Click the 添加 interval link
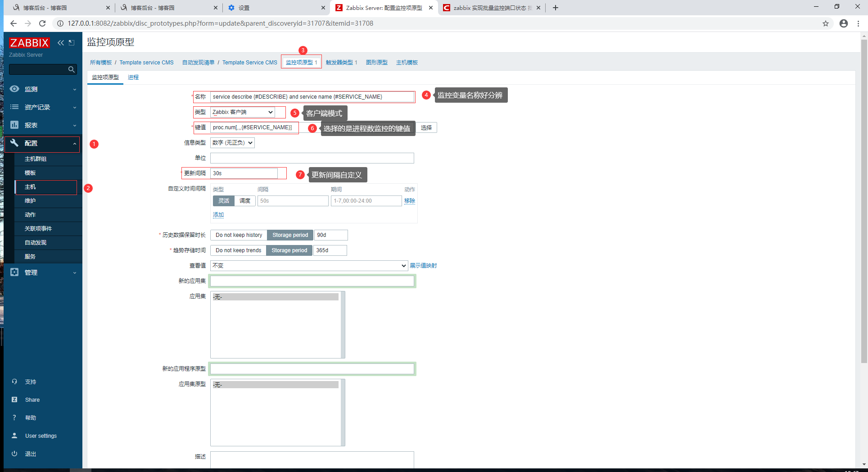The image size is (868, 472). (218, 215)
